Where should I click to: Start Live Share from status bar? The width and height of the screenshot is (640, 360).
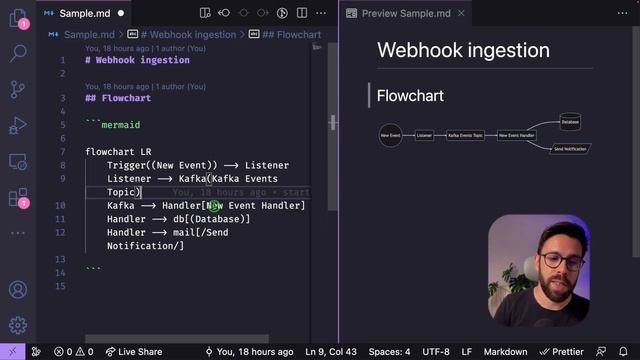[x=134, y=351]
